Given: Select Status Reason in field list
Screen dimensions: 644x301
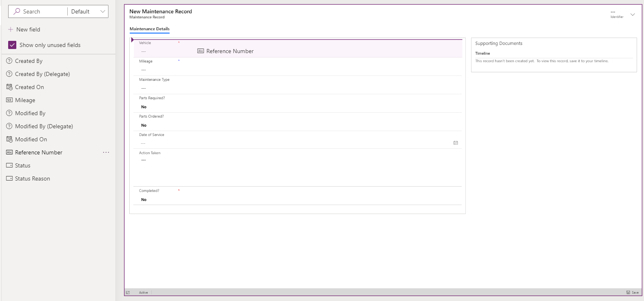Looking at the screenshot, I should [32, 178].
